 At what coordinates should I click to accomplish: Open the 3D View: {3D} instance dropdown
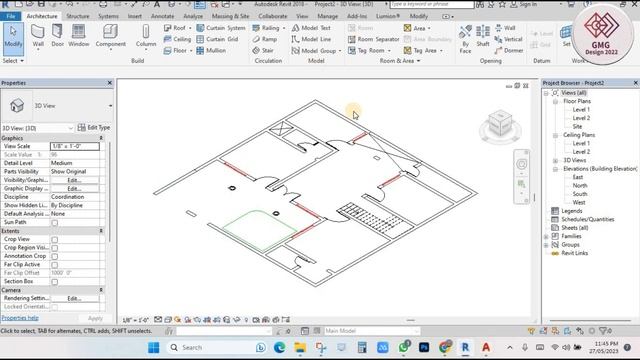click(x=70, y=128)
